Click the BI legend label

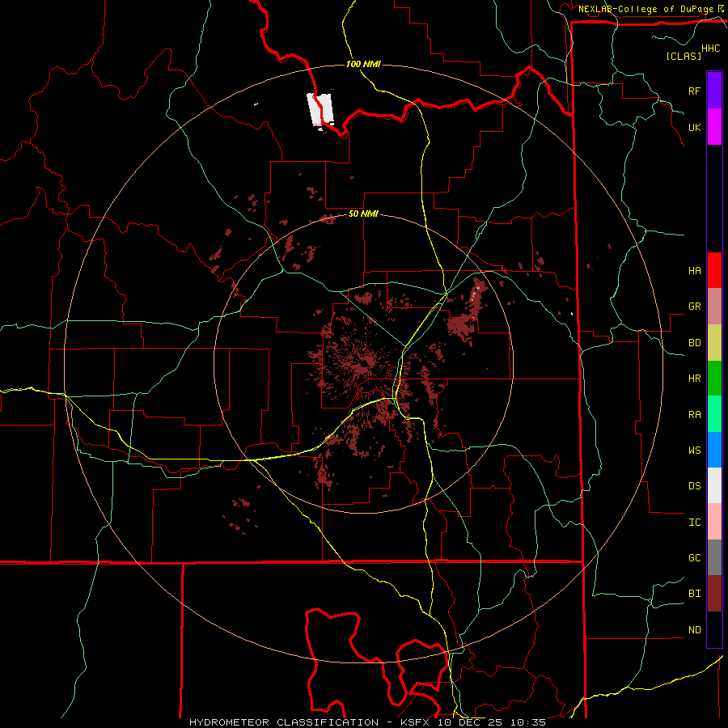pyautogui.click(x=694, y=594)
